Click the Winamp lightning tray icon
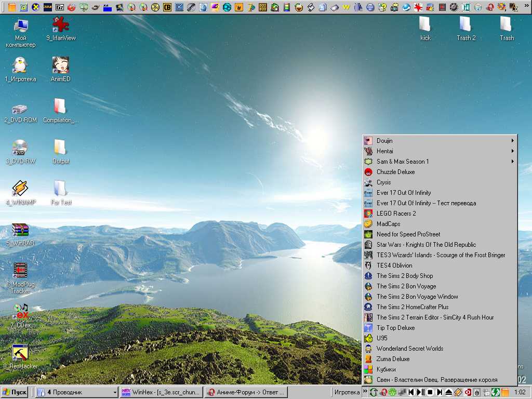Image resolution: width=532 pixels, height=399 pixels. point(458,392)
